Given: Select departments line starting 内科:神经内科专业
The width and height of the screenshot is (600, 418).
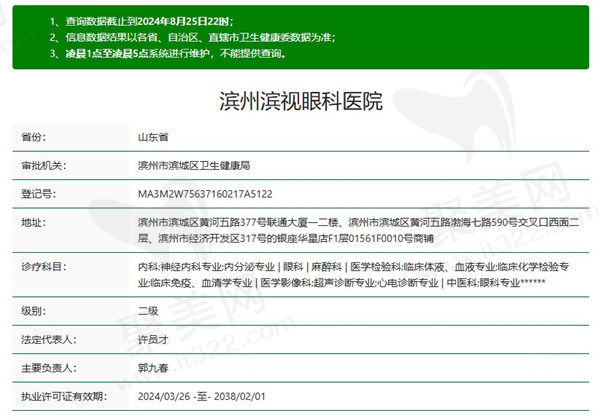Looking at the screenshot, I should pos(354,266).
